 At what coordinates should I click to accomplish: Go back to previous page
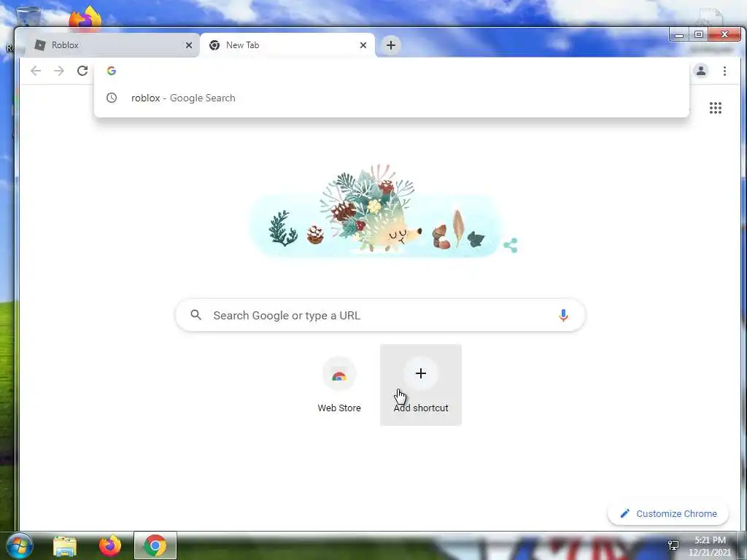(36, 71)
